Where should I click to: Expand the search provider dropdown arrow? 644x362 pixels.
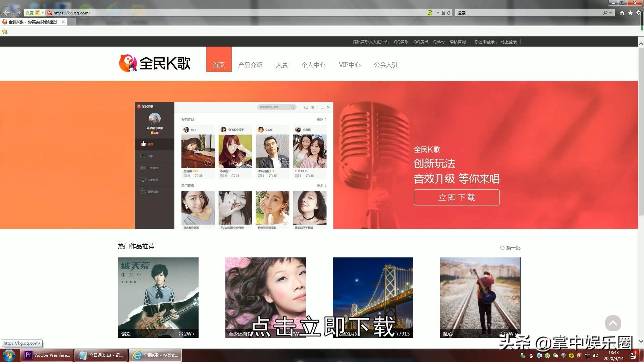point(610,13)
